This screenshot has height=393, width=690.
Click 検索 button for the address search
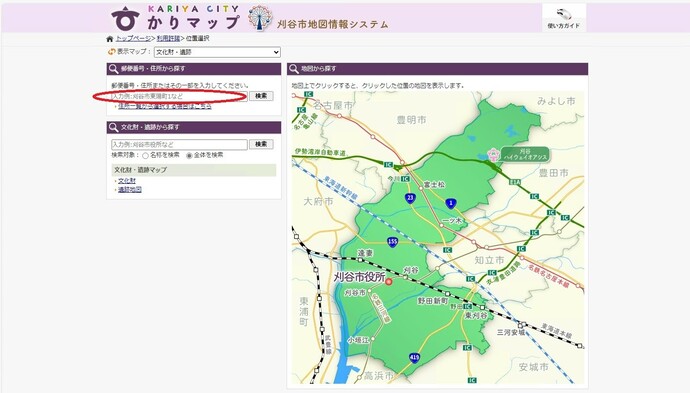click(261, 96)
